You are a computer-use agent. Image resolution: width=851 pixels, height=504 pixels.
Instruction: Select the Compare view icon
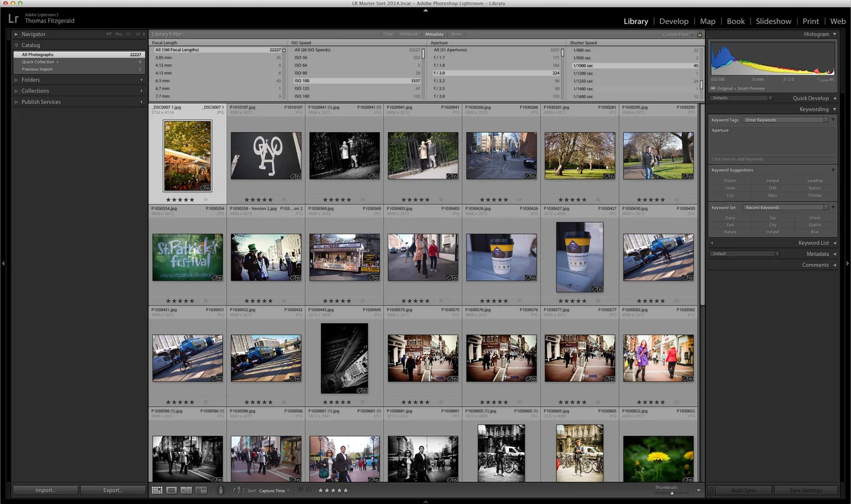click(186, 490)
